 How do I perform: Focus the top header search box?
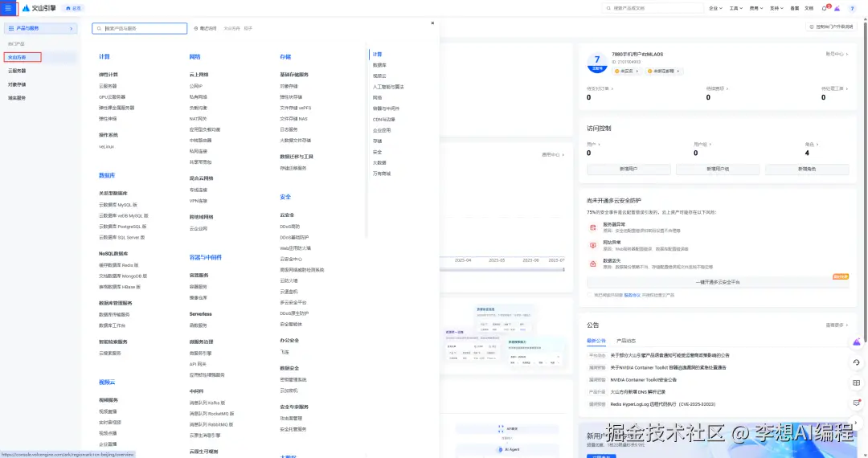point(653,8)
